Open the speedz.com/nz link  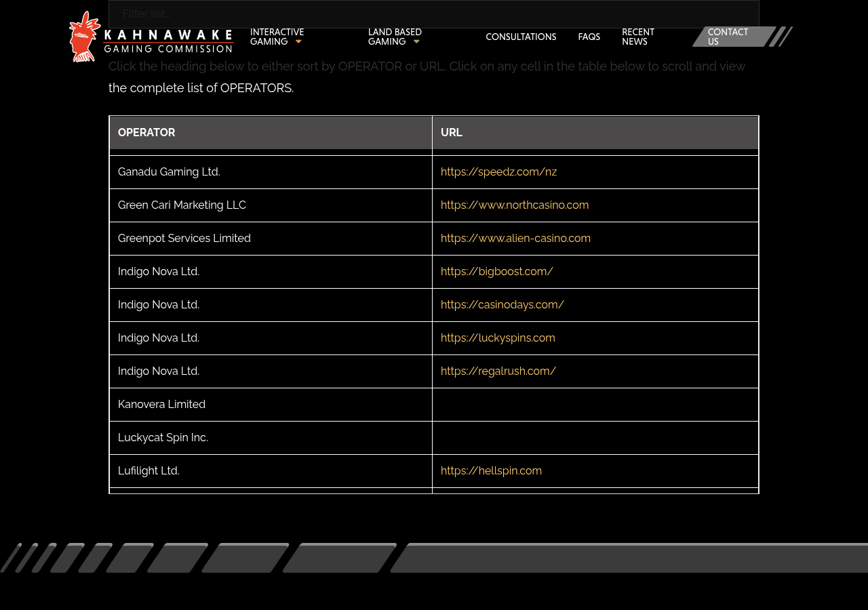[x=498, y=172]
